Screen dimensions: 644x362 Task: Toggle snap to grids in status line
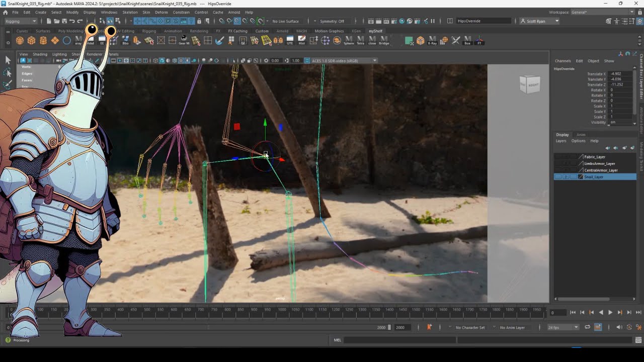221,21
